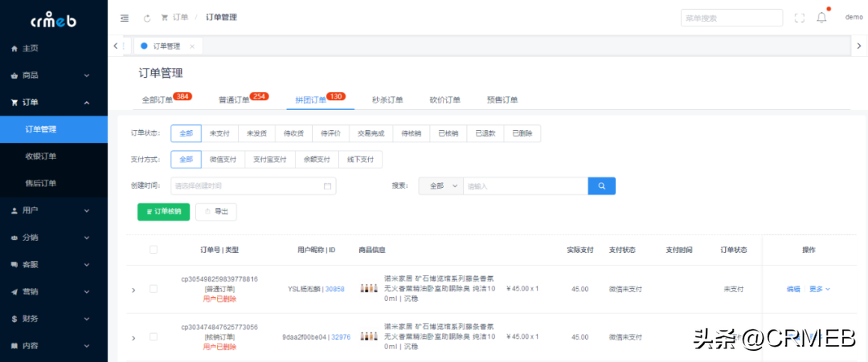
Task: Open the notification bell
Action: point(821,18)
